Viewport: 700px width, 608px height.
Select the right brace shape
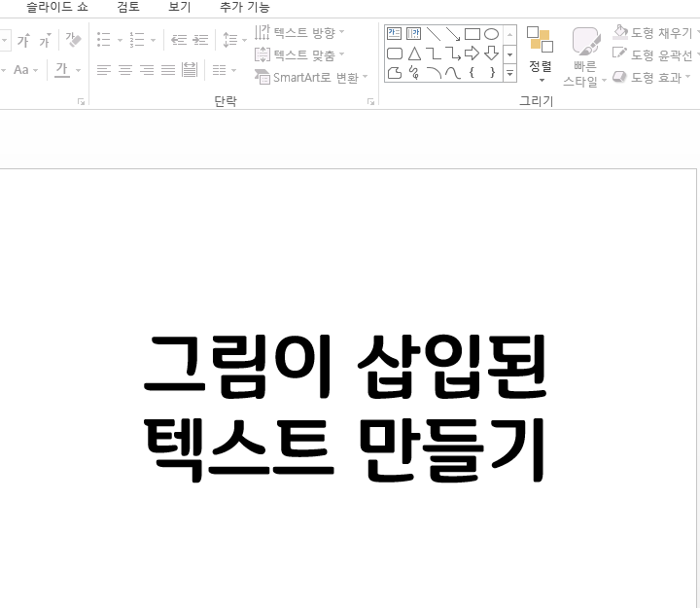[492, 72]
